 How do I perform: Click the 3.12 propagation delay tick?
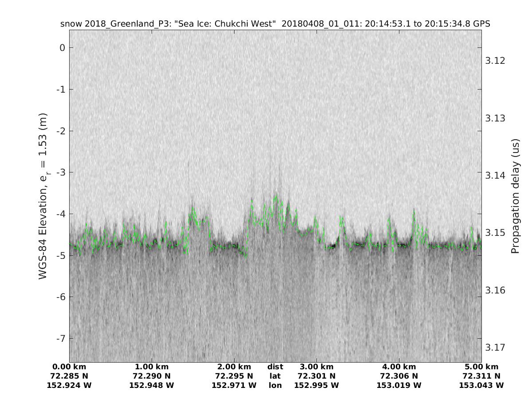coord(495,61)
